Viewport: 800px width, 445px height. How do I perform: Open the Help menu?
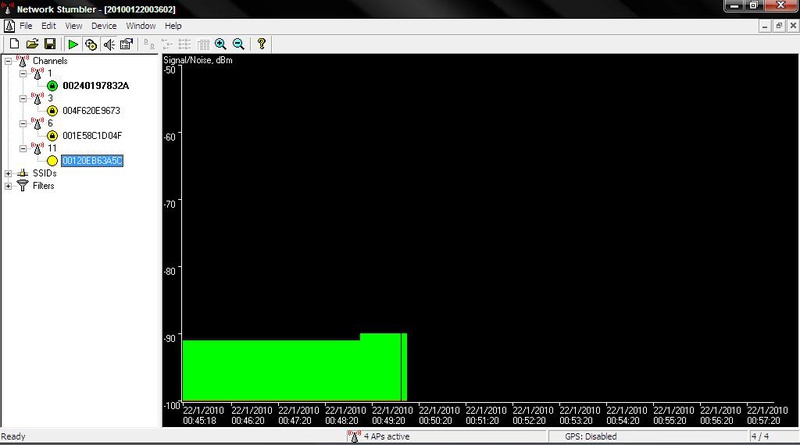pos(173,26)
